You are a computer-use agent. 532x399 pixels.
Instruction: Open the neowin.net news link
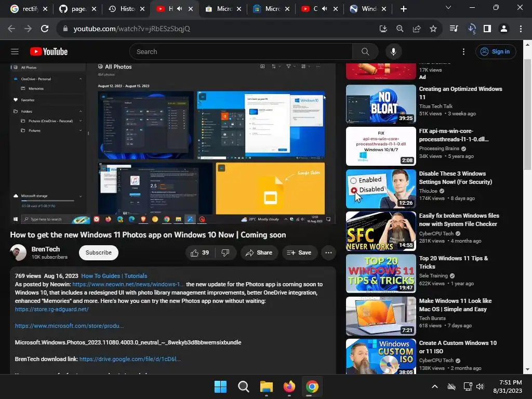point(128,284)
